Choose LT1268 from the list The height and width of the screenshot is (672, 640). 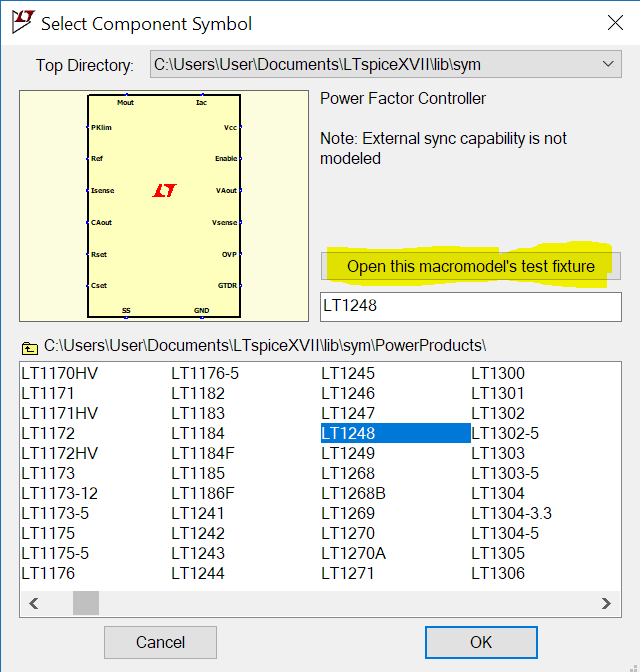point(348,473)
